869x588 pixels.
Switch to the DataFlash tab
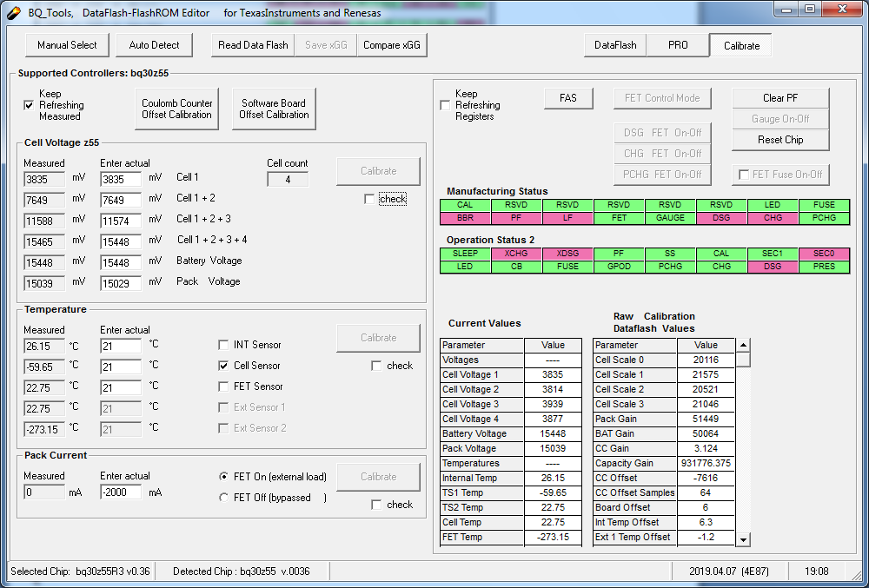click(x=615, y=45)
